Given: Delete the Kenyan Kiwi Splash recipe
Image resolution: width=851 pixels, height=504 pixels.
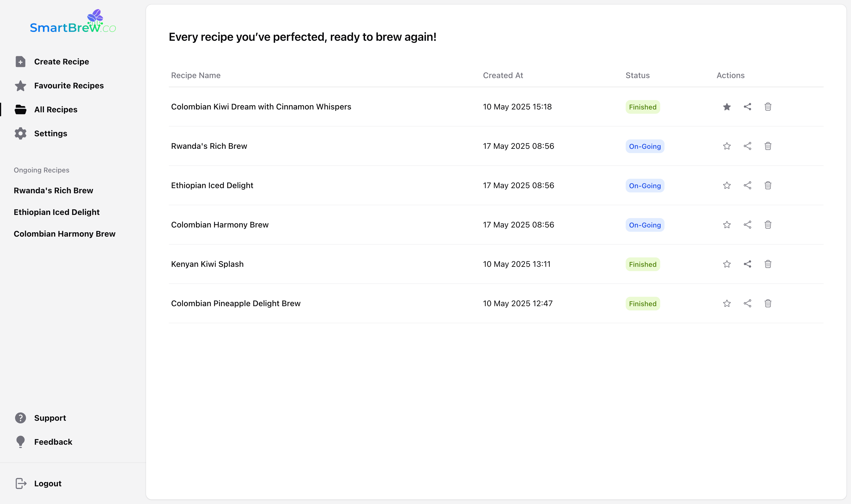Looking at the screenshot, I should coord(768,264).
